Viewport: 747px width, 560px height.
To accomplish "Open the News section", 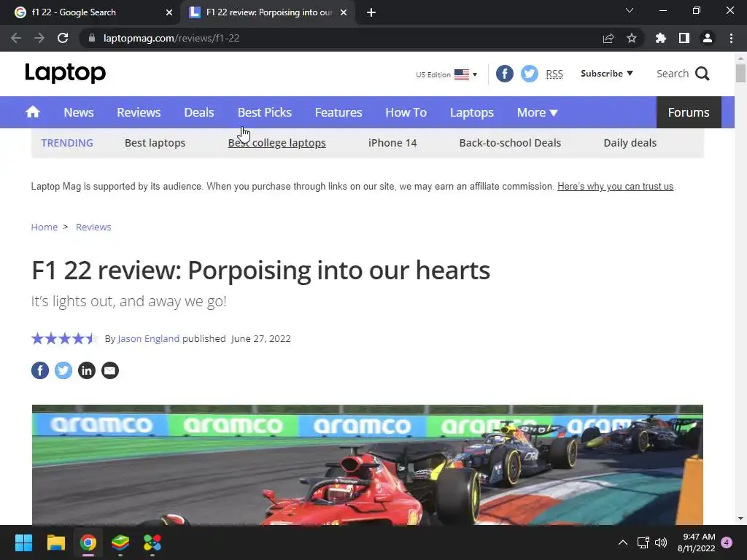I will [79, 112].
